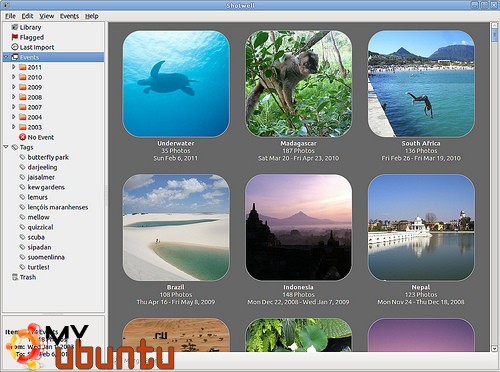Expand the 2010 events folder
The image size is (500, 372).
pyautogui.click(x=14, y=77)
